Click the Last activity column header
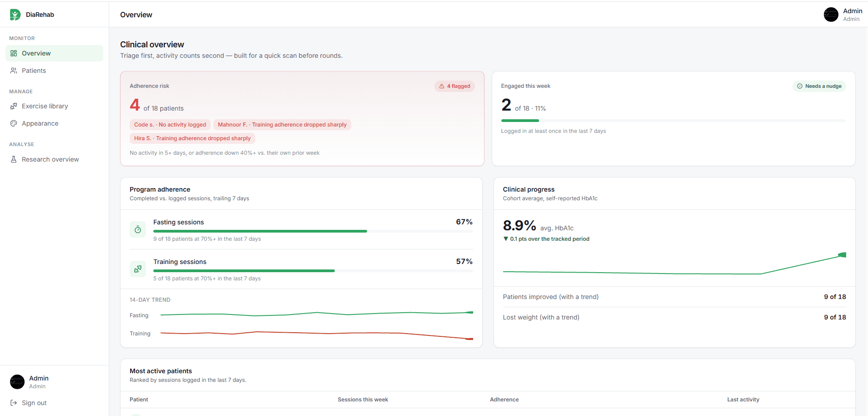The height and width of the screenshot is (416, 868). (x=743, y=400)
